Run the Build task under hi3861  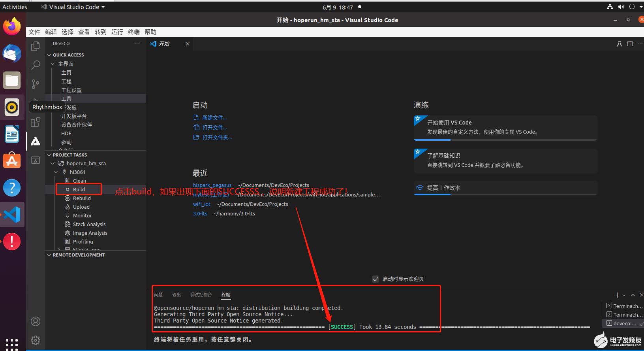(79, 189)
